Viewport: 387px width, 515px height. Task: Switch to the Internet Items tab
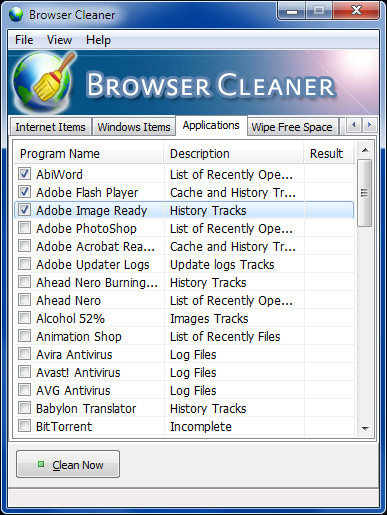(x=50, y=127)
